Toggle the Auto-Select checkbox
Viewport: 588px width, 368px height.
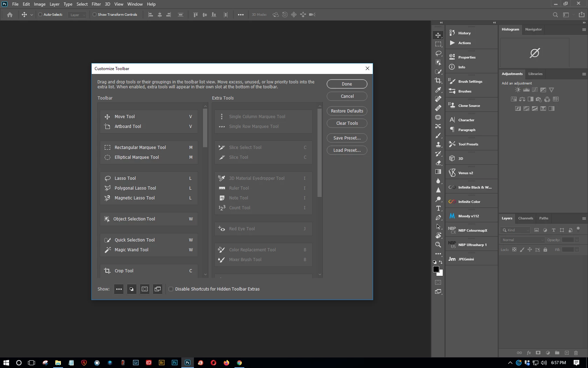[40, 15]
